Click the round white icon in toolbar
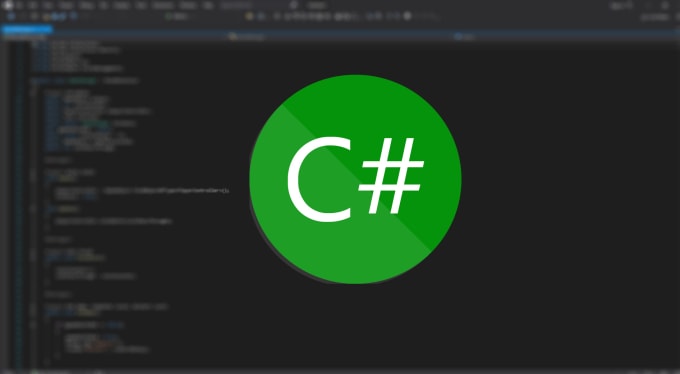The image size is (680, 374). coord(408,16)
